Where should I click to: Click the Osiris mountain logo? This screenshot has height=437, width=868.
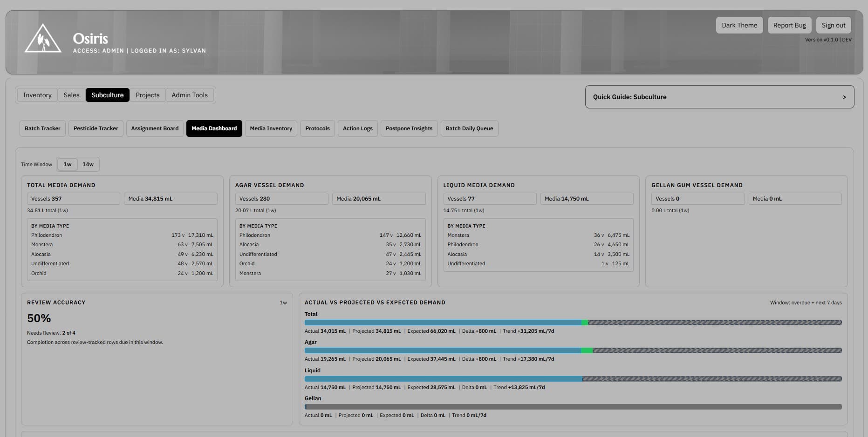43,38
